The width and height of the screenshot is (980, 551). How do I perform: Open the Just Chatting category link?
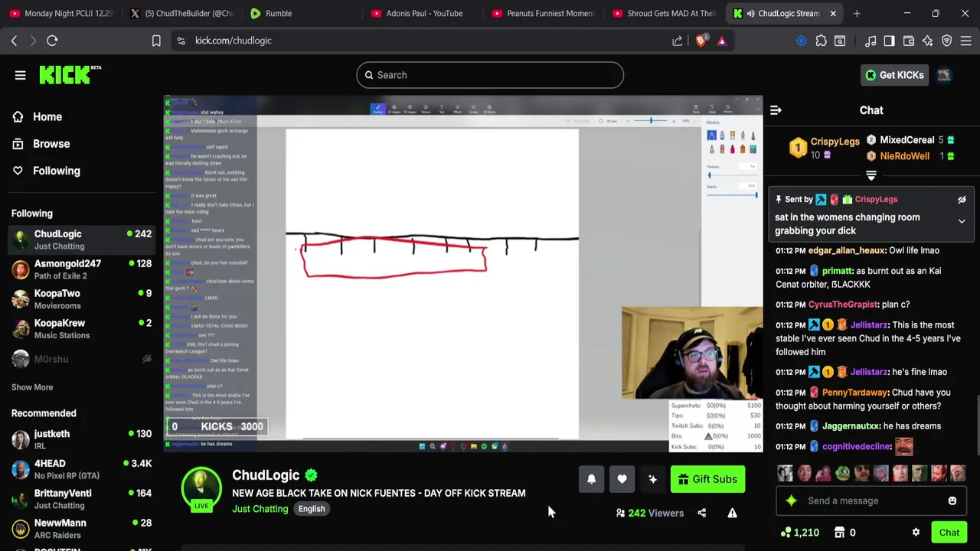coord(260,509)
